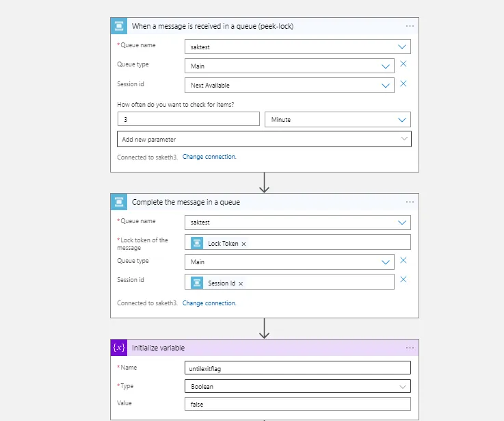Open Next Available session id dropdown
This screenshot has height=421, width=504.
[386, 86]
